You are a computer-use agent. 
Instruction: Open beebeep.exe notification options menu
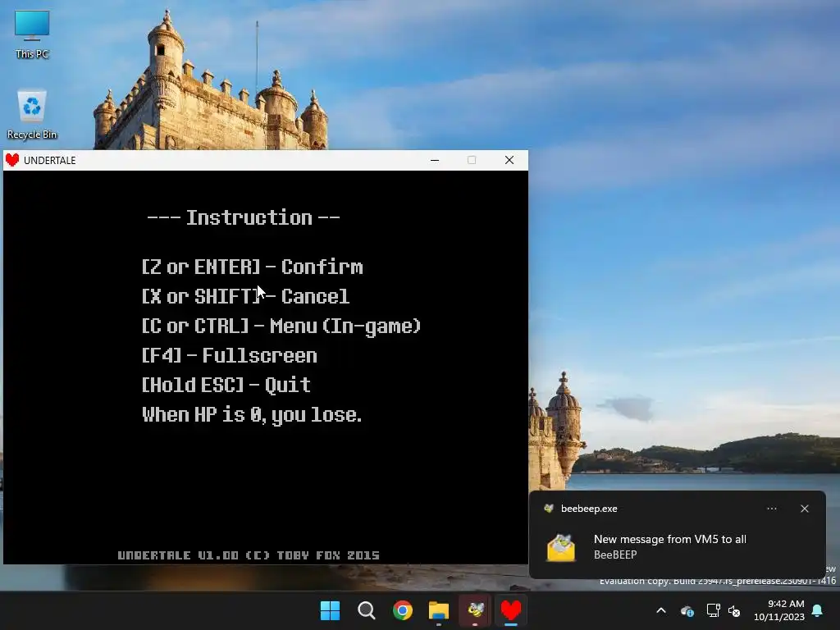coord(772,509)
